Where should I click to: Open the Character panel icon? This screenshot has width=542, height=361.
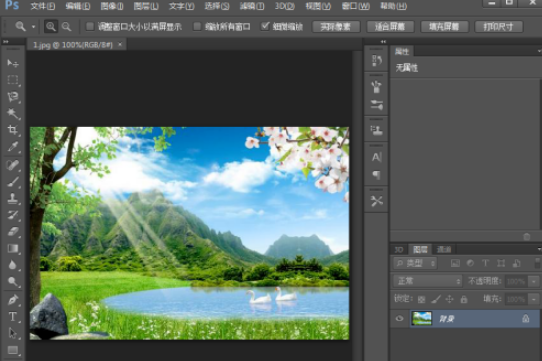tap(376, 157)
